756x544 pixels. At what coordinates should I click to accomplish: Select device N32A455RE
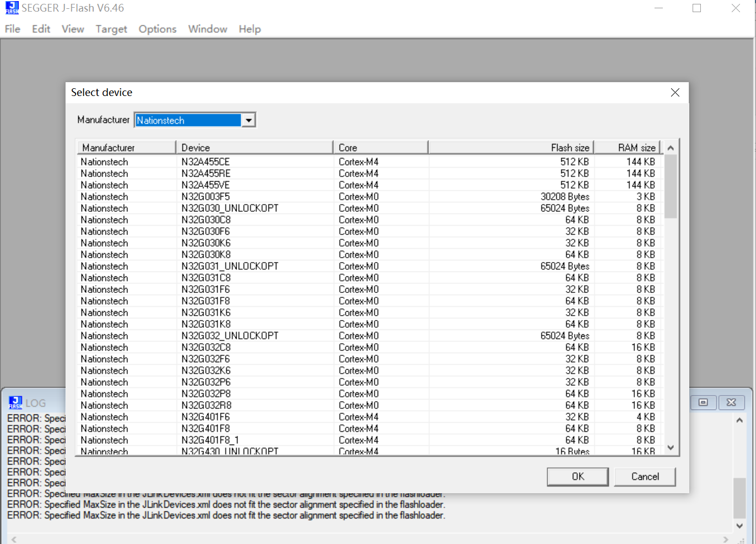tap(205, 173)
